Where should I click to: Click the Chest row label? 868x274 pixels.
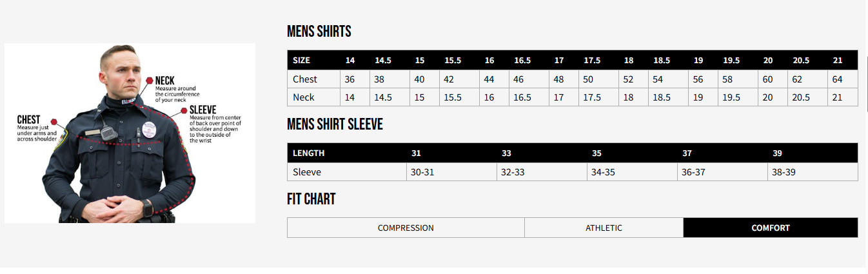tap(305, 79)
